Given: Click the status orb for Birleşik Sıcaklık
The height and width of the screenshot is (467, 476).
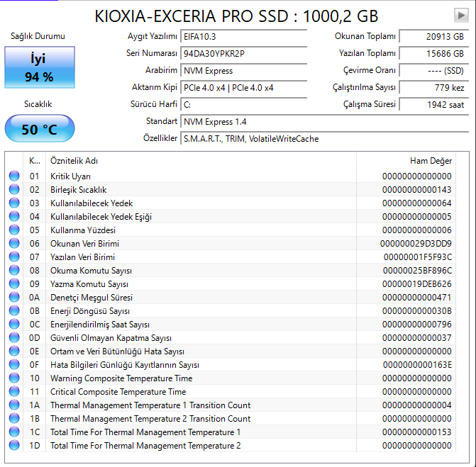Looking at the screenshot, I should coord(14,189).
